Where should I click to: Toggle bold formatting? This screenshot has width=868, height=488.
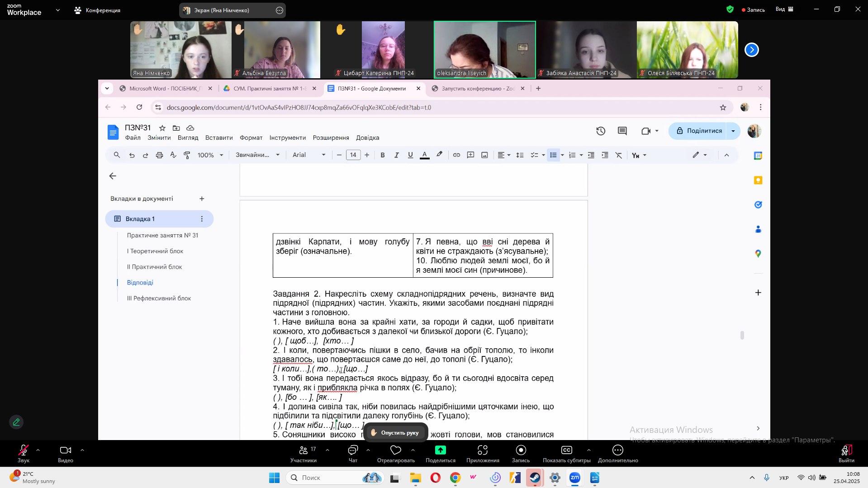pos(383,155)
